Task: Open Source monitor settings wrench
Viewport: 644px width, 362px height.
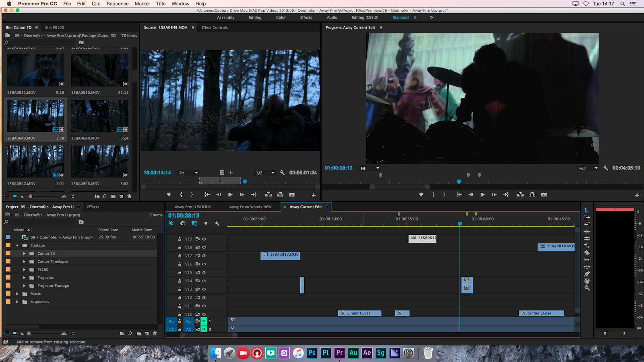Action: click(x=282, y=173)
